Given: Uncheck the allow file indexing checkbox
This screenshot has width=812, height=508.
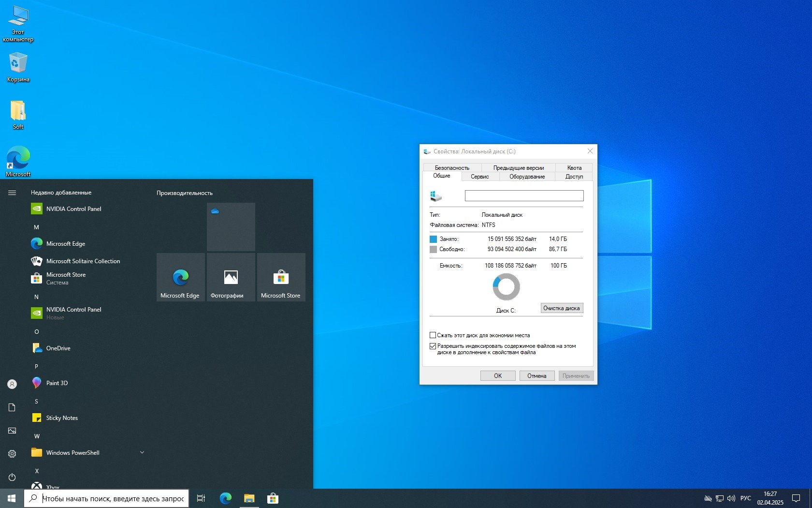Looking at the screenshot, I should click(x=433, y=346).
